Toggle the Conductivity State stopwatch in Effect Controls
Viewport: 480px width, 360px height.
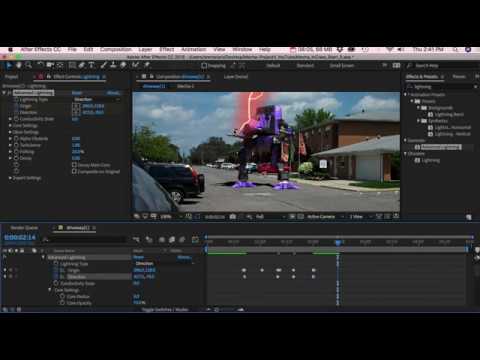[16, 119]
